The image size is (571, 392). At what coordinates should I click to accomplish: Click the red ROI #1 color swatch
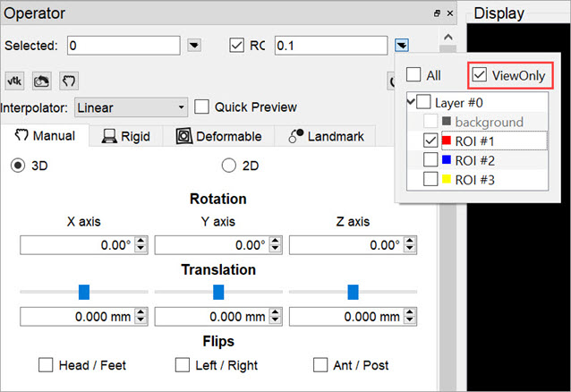tap(446, 141)
